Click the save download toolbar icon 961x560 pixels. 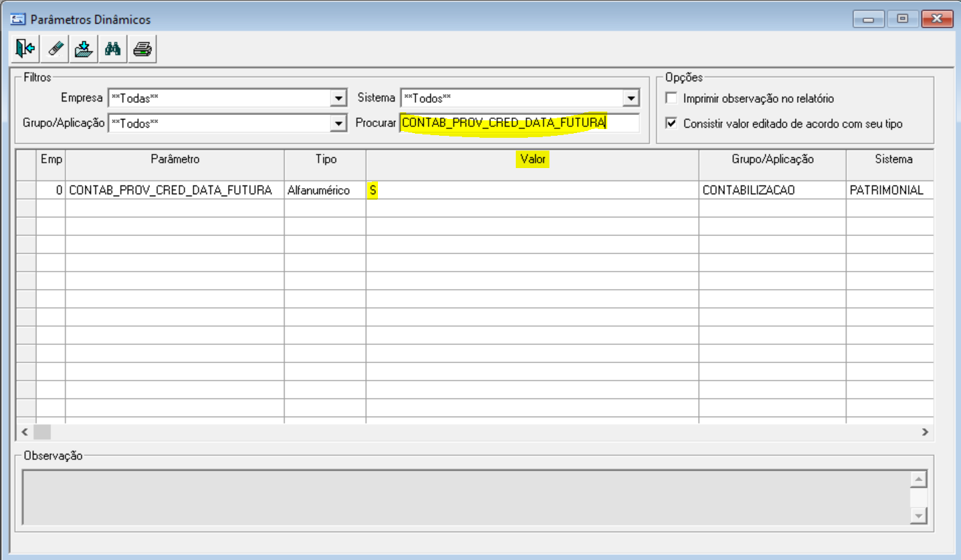[x=83, y=48]
